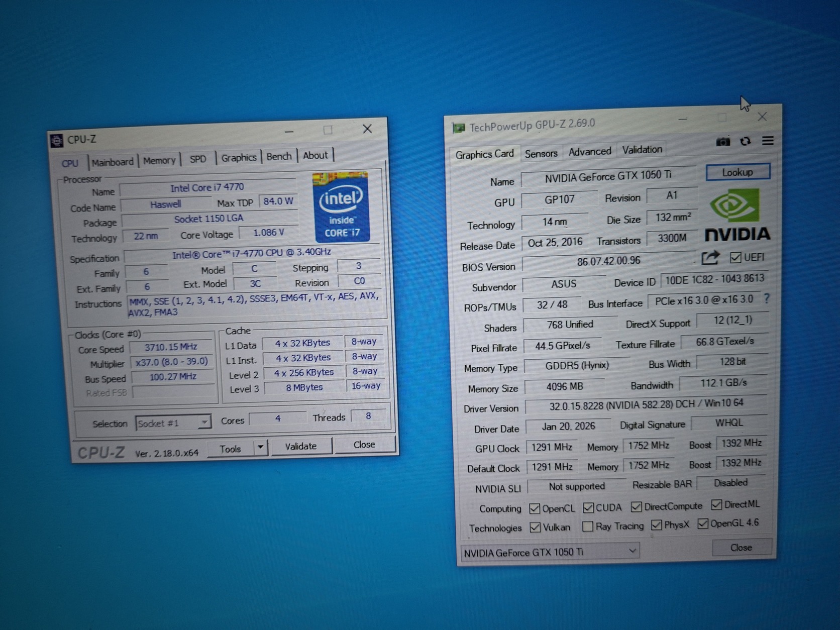Screen dimensions: 840x630
Task: Click the BIOS Version field
Action: pos(609,261)
